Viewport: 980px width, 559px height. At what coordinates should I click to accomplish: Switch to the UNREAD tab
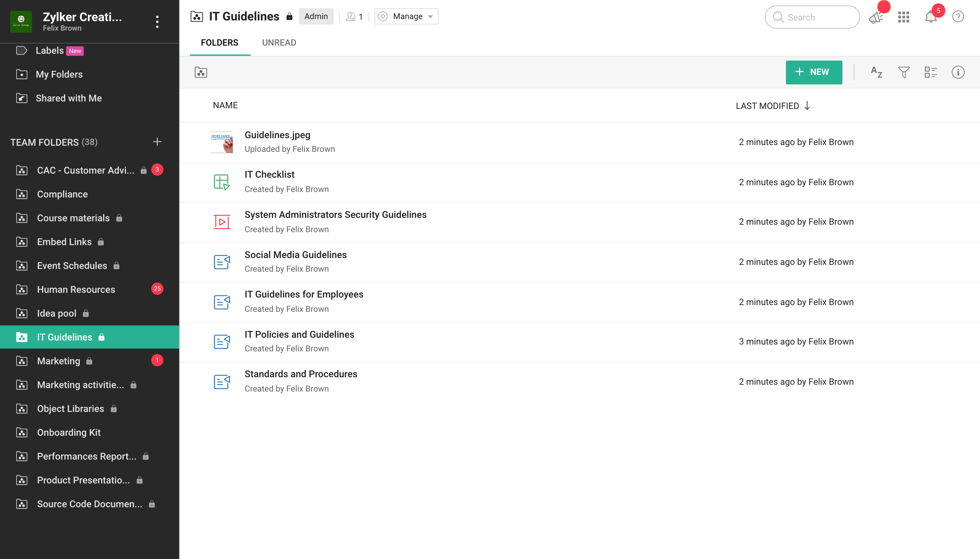[x=279, y=43]
